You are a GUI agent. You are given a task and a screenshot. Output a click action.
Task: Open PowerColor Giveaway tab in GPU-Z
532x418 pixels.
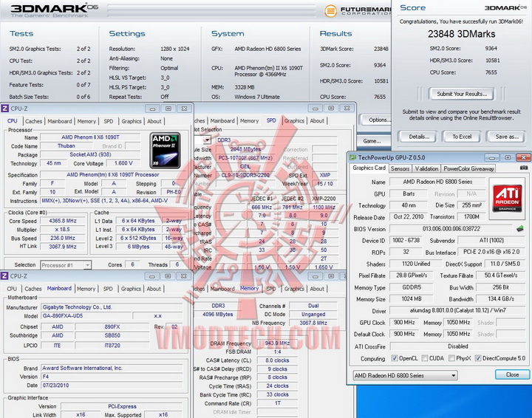(x=468, y=168)
